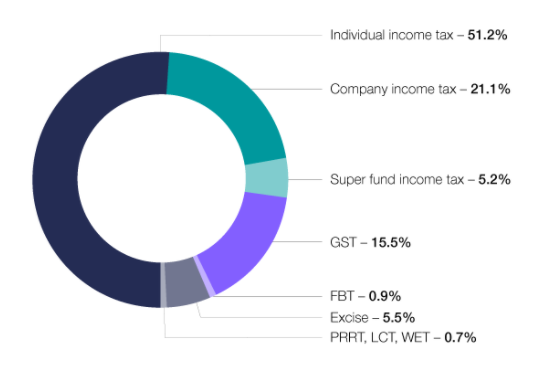Click the PRRT, LCT, WET label
Screen dimensions: 540x365
pyautogui.click(x=380, y=337)
